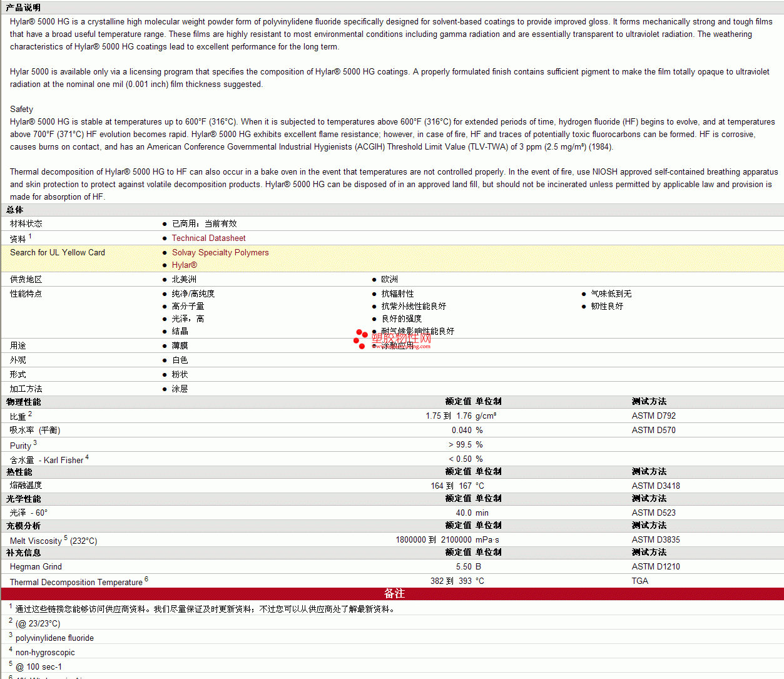Click the ASTM D1210 test method
This screenshot has height=679, width=784.
(x=656, y=566)
